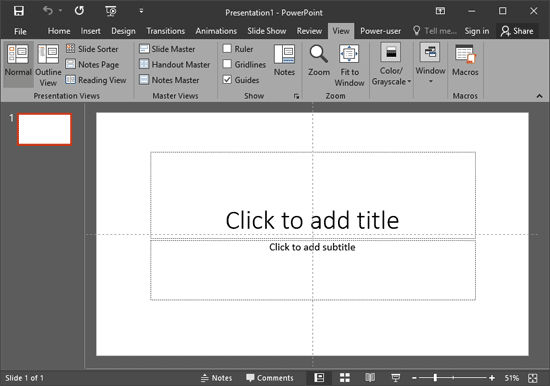Image resolution: width=550 pixels, height=386 pixels.
Task: Open Customize Quick Access Toolbar dropdown
Action: pos(141,11)
